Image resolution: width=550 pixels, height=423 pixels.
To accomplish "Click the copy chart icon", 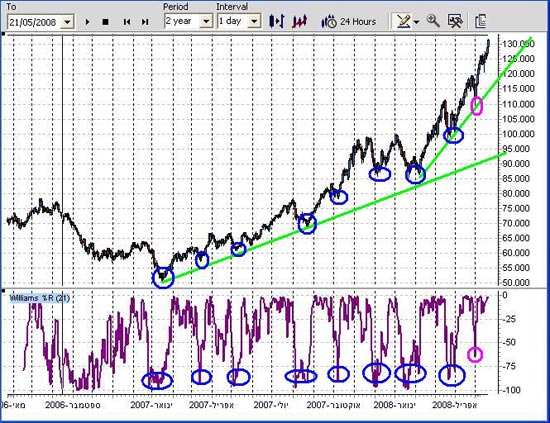I will 481,21.
